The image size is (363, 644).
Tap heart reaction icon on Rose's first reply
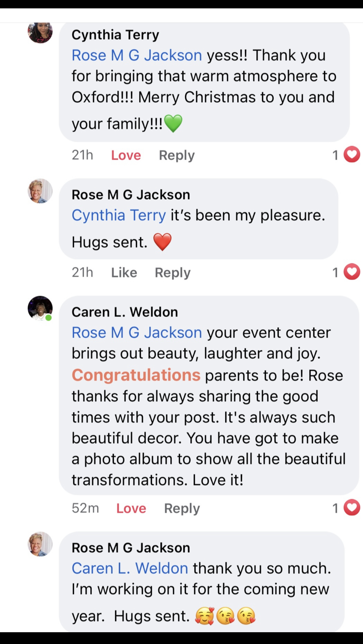[352, 272]
